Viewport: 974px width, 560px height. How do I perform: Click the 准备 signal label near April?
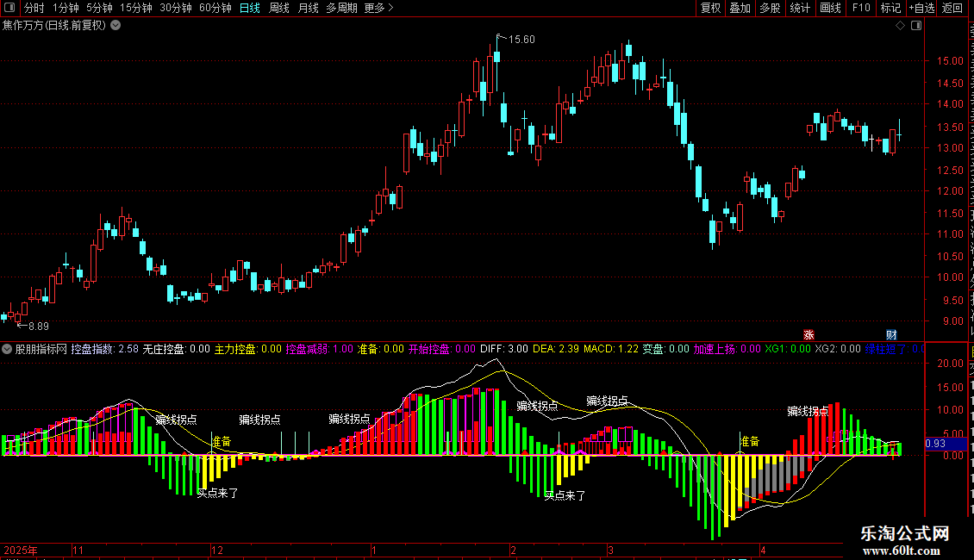[x=751, y=441]
